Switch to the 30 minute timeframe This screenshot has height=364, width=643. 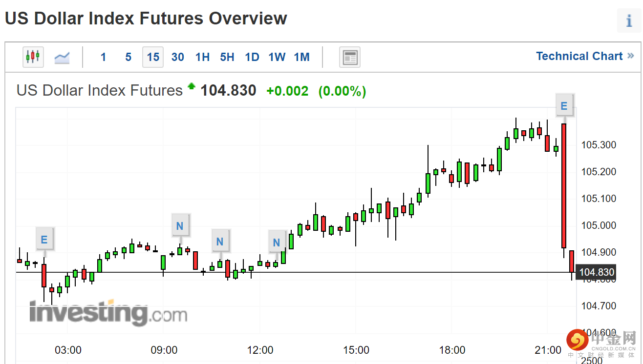(178, 57)
